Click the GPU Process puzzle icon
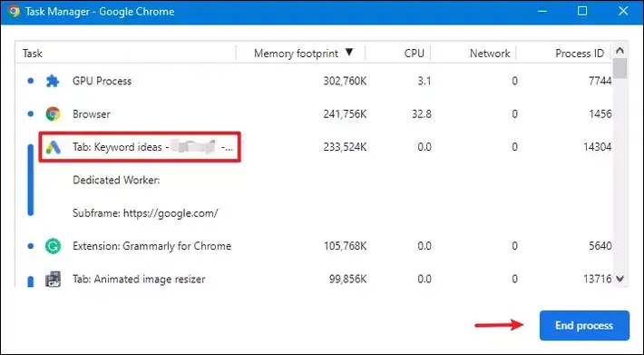This screenshot has height=355, width=644. pyautogui.click(x=53, y=81)
